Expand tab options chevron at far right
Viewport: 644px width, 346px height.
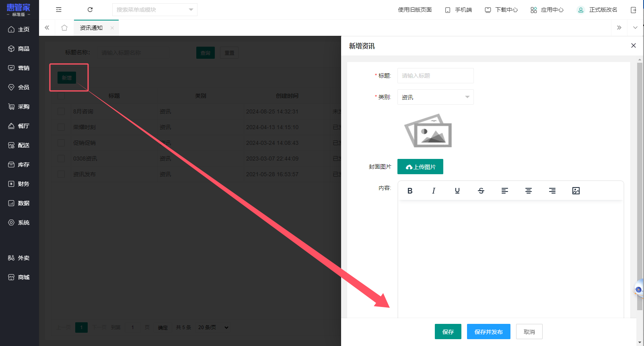click(635, 28)
